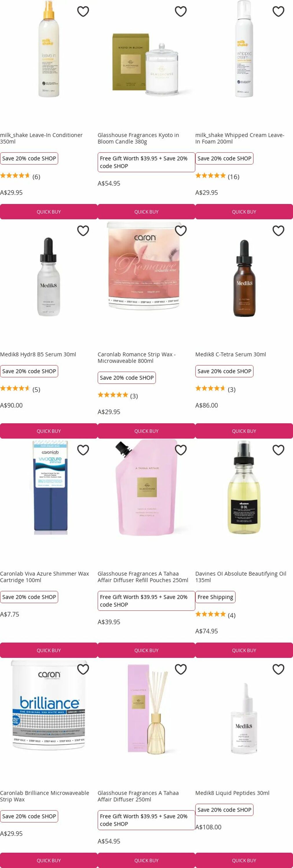Quick Buy the milk_shake Leave-In Conditioner
This screenshot has height=868, width=293.
pos(49,212)
